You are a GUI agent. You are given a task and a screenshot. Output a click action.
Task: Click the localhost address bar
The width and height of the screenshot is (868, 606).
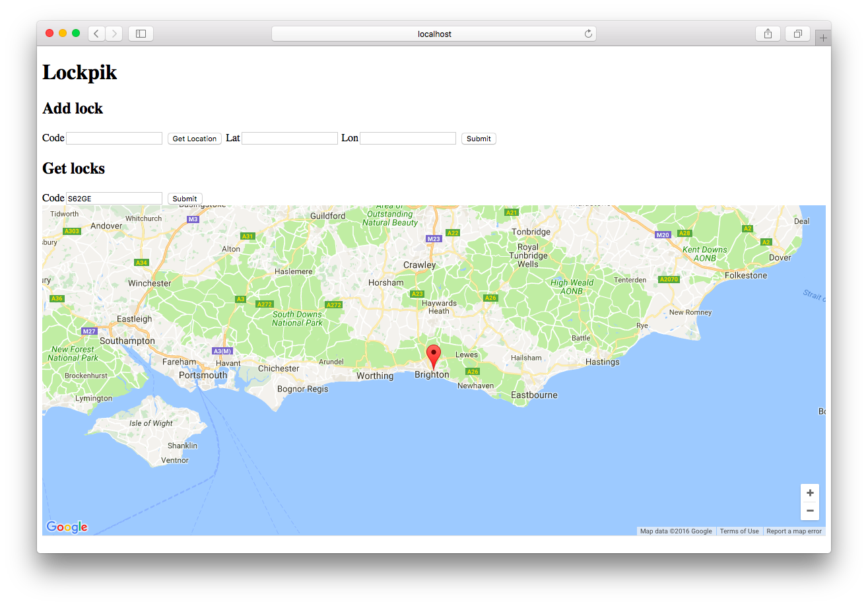434,34
